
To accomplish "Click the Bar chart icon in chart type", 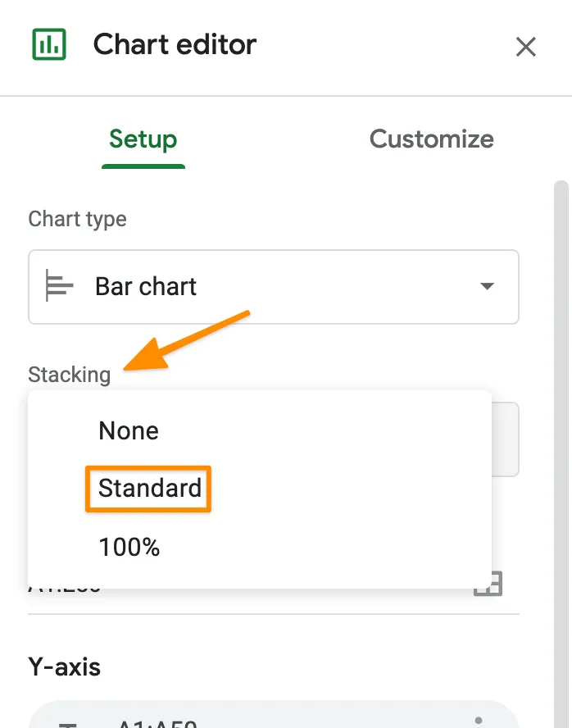I will [59, 285].
